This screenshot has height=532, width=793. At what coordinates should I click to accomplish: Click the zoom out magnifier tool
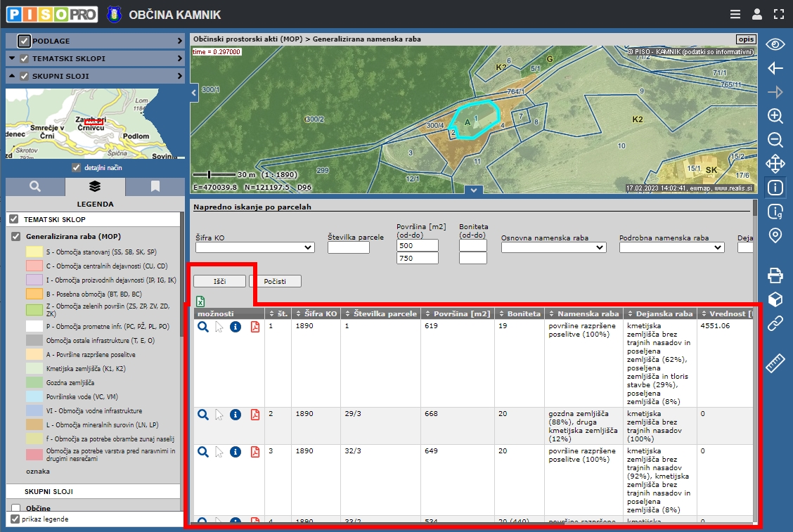coord(775,140)
